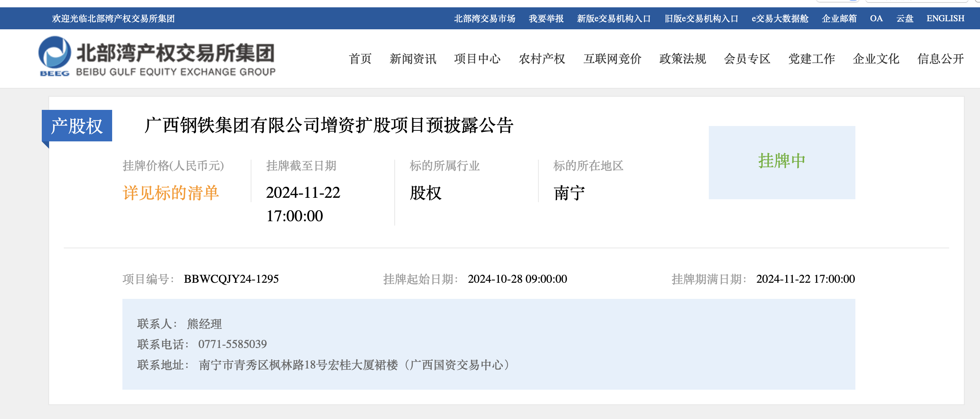
Task: Go to 项目中心 section
Action: (477, 59)
